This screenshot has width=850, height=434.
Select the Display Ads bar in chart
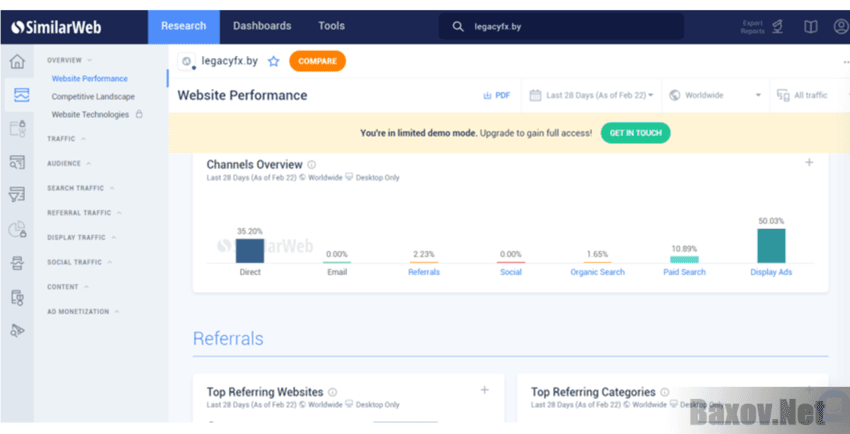pyautogui.click(x=771, y=246)
